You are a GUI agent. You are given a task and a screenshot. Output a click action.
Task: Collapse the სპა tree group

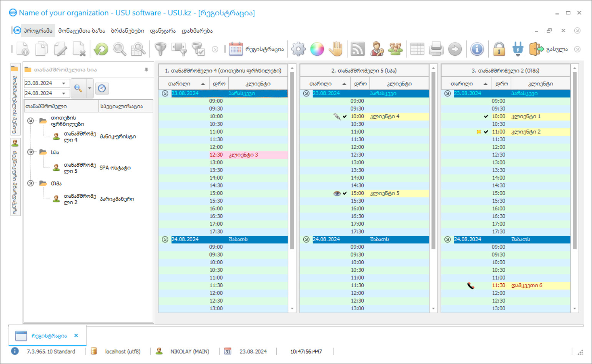click(x=30, y=152)
